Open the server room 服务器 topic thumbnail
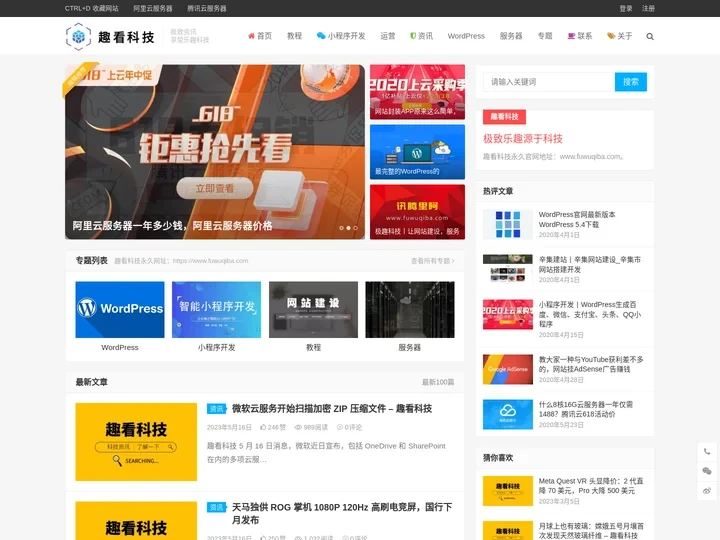The height and width of the screenshot is (540, 720). 410,309
